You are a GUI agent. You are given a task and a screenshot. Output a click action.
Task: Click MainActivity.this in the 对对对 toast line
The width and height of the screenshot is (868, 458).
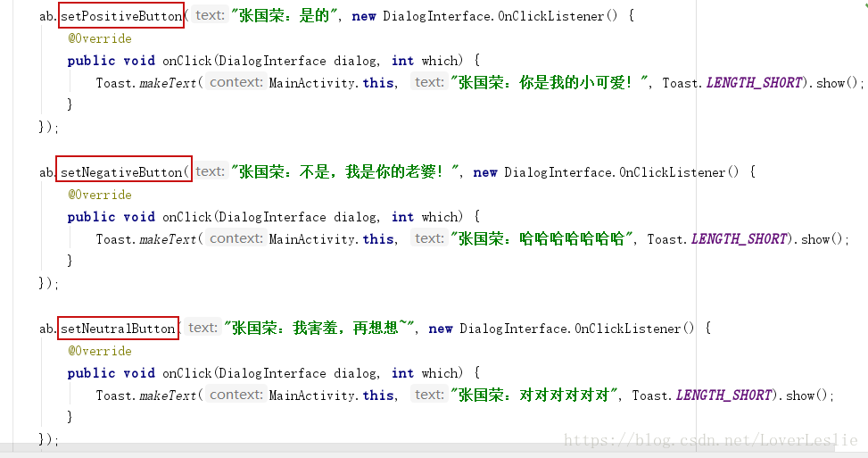pyautogui.click(x=332, y=396)
